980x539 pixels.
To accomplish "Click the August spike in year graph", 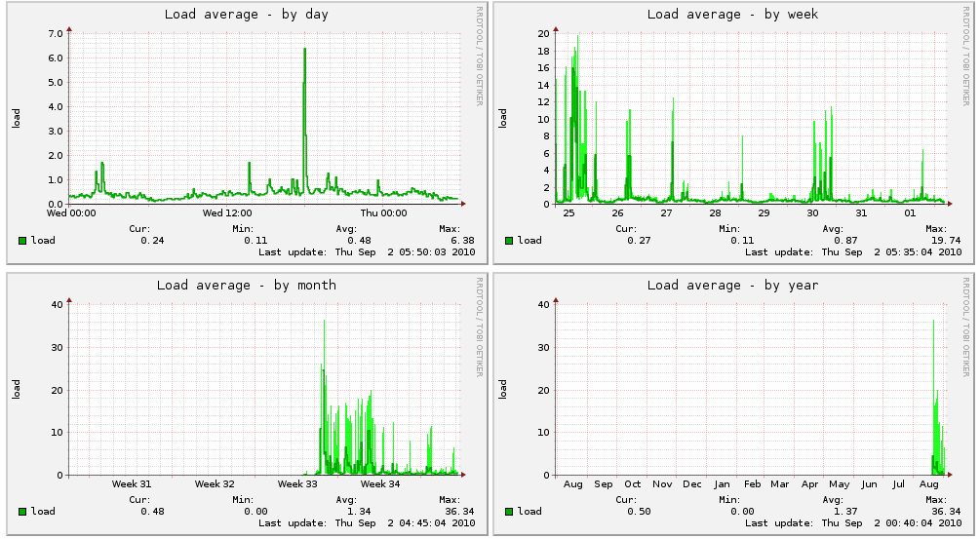I will click(937, 400).
